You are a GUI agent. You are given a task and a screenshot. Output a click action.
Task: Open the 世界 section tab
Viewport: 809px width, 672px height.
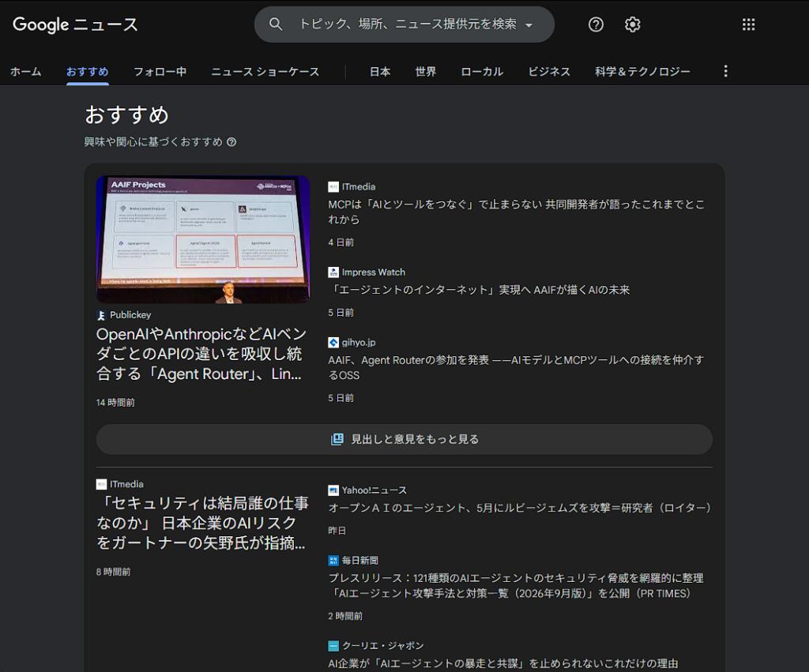pyautogui.click(x=426, y=71)
